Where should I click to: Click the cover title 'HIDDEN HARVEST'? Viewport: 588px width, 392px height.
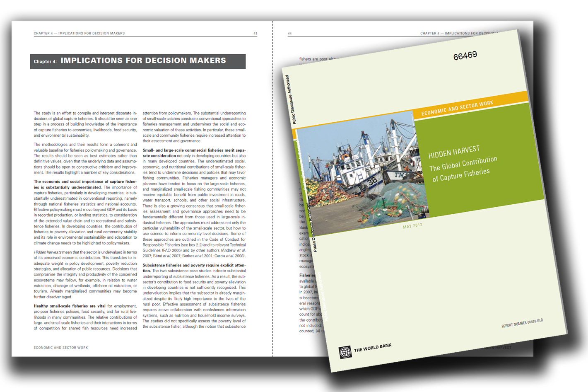454,152
